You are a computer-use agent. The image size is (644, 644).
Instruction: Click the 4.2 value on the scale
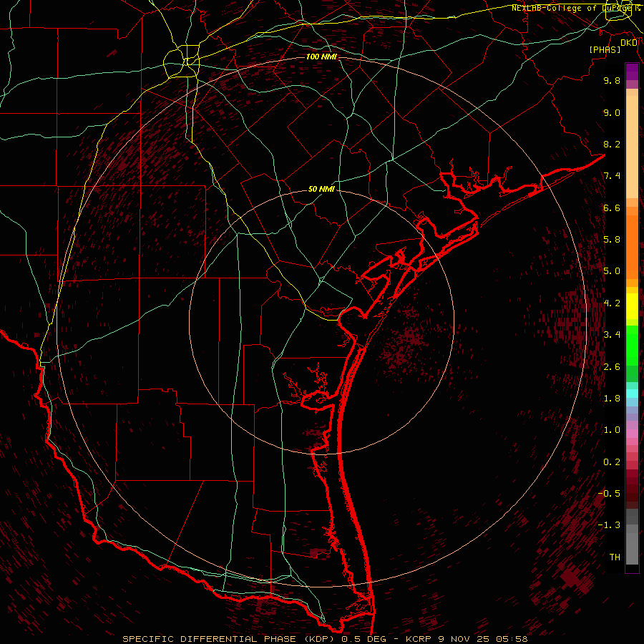(x=612, y=303)
